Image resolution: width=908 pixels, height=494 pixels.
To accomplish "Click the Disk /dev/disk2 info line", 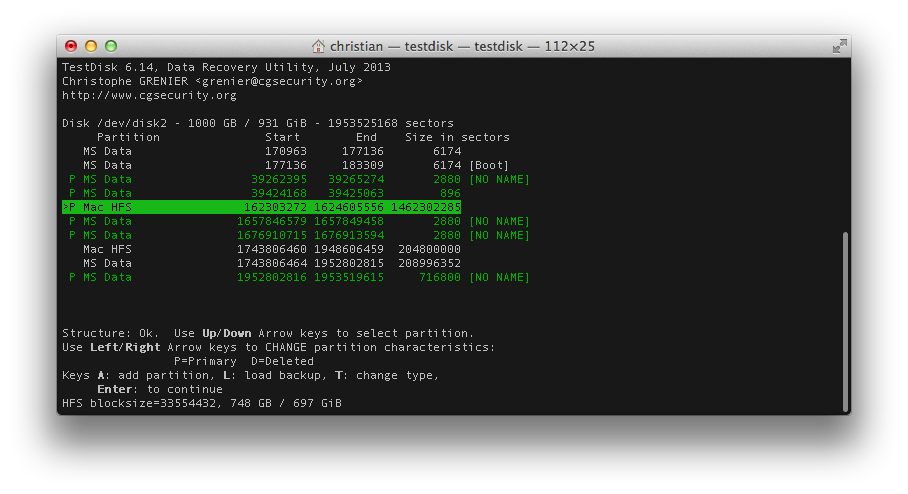I will click(x=258, y=123).
